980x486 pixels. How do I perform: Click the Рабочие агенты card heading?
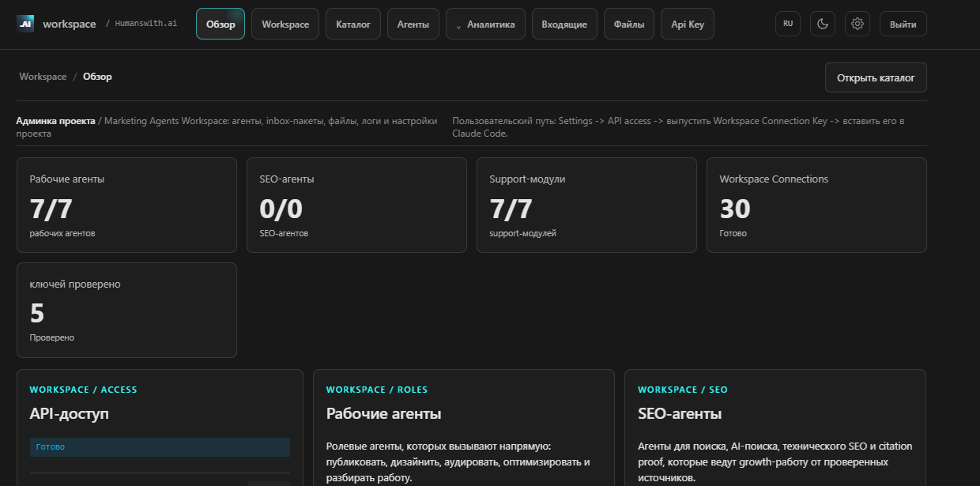point(383,414)
